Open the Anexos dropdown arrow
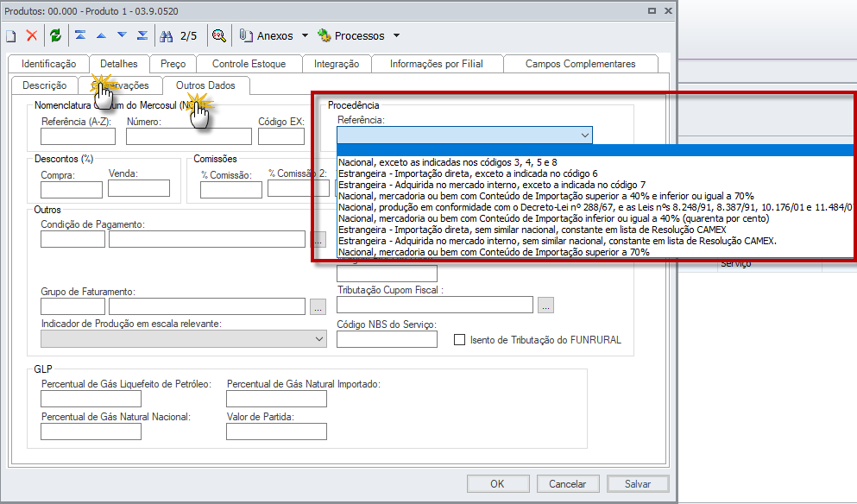This screenshot has width=857, height=504. click(305, 35)
